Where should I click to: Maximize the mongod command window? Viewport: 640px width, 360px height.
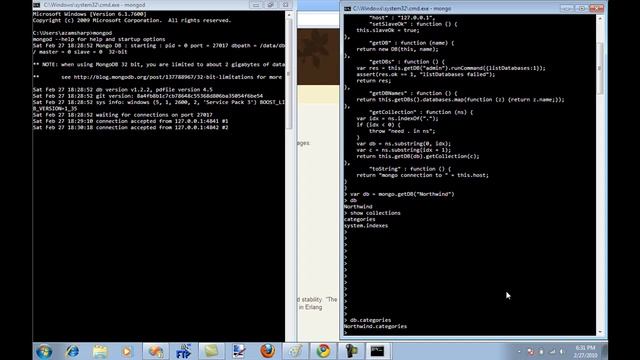[270, 5]
